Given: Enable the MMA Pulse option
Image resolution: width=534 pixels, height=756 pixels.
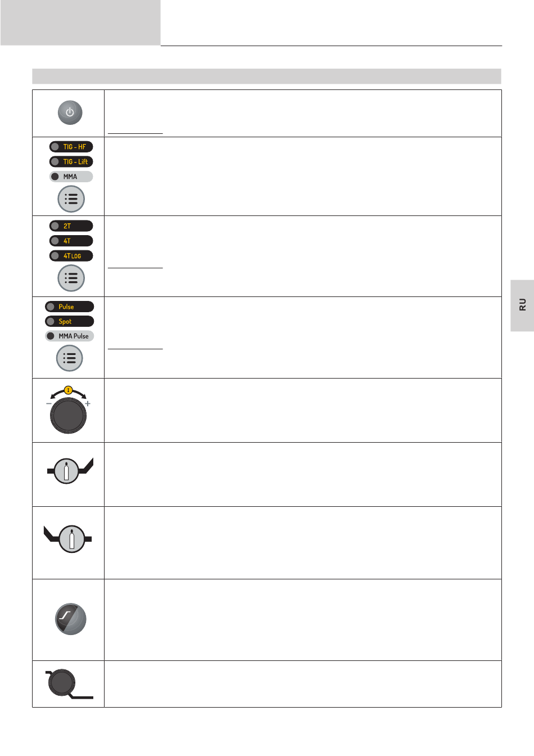Looking at the screenshot, I should click(70, 336).
